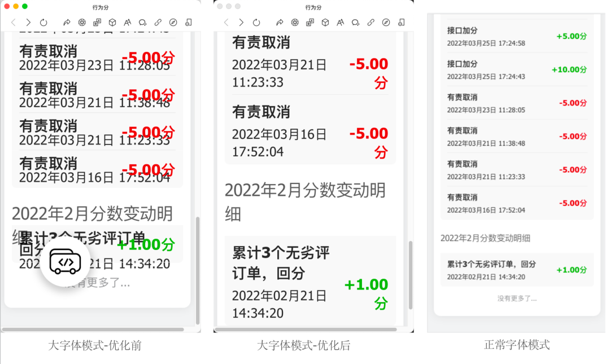Go back in the 优化后 window
This screenshot has width=610, height=364.
(226, 23)
